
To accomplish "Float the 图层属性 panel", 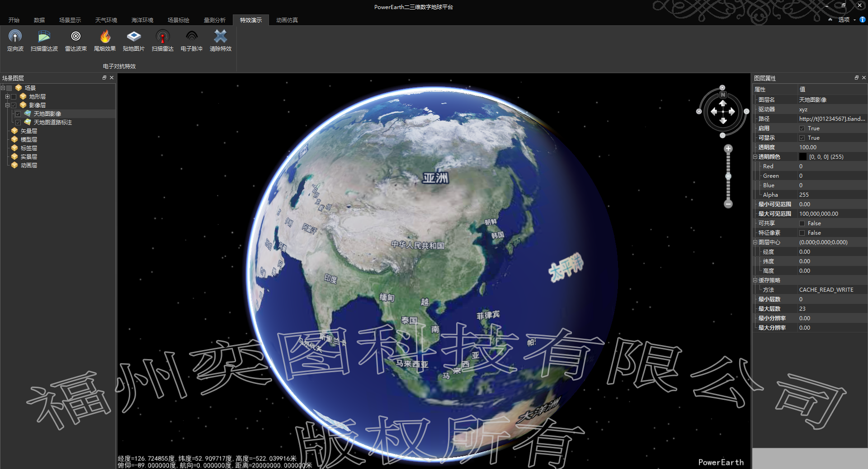I will point(856,78).
